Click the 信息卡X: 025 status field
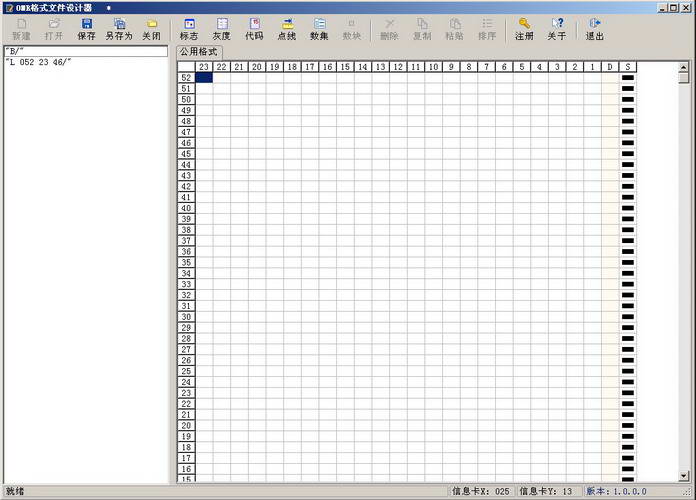Image resolution: width=696 pixels, height=500 pixels. 481,491
